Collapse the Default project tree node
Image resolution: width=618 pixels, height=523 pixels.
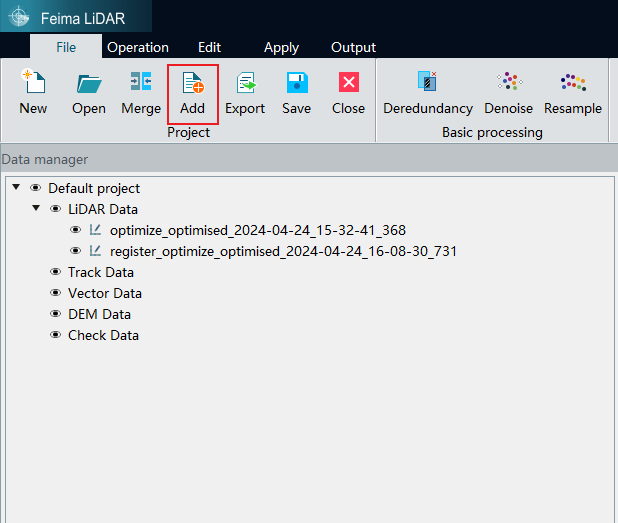point(15,188)
